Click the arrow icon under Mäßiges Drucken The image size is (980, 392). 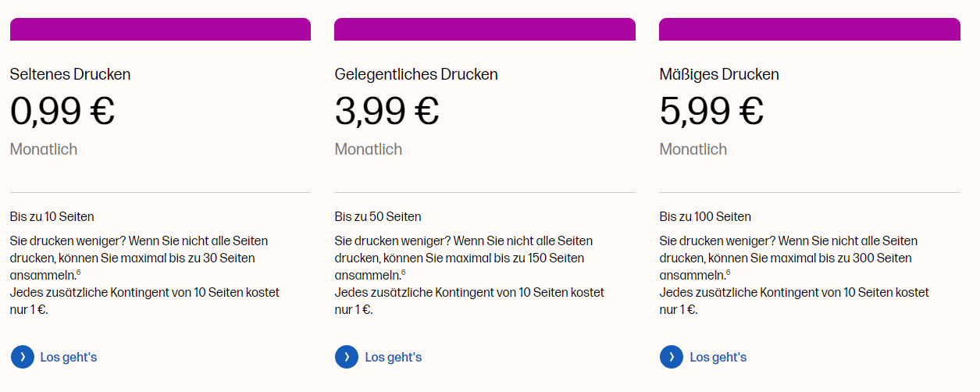[672, 357]
